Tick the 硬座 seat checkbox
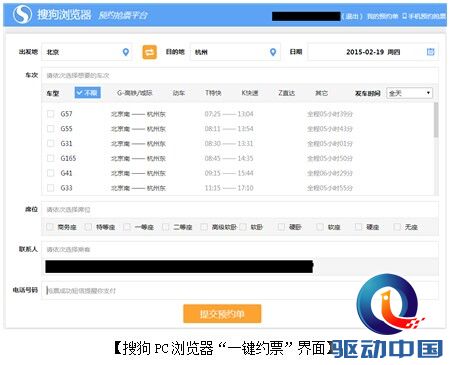The width and height of the screenshot is (450, 365). coord(359,227)
